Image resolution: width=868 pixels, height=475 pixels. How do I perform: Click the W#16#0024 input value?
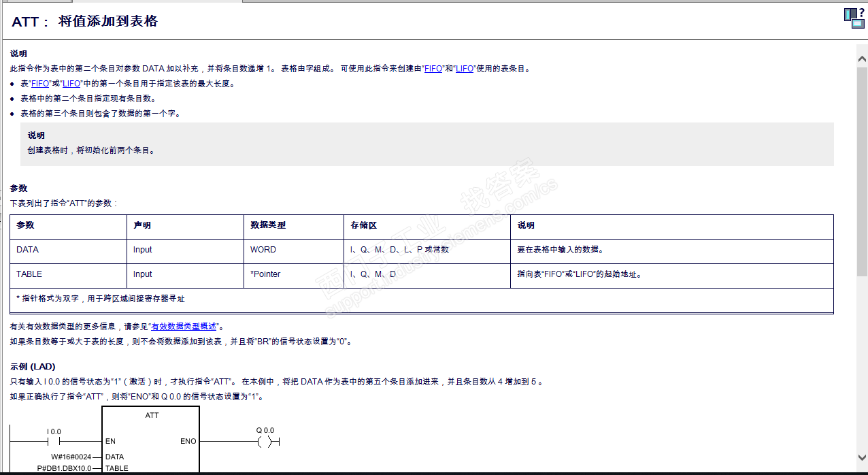point(71,457)
